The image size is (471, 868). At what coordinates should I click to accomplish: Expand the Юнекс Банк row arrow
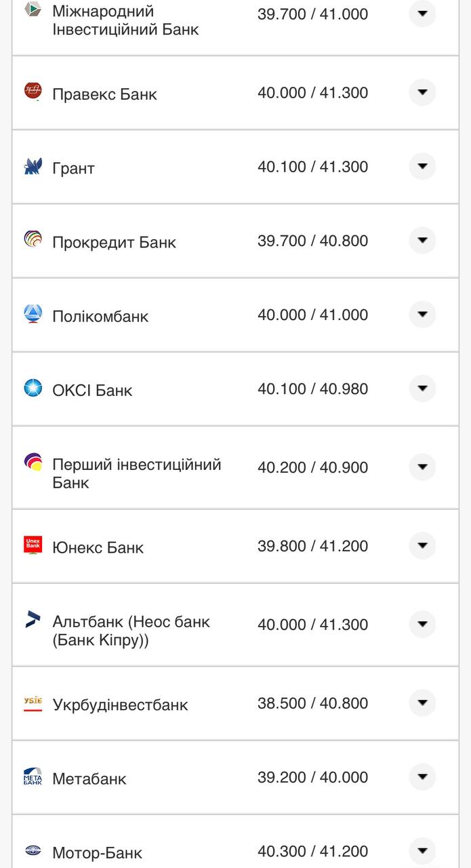tap(422, 545)
